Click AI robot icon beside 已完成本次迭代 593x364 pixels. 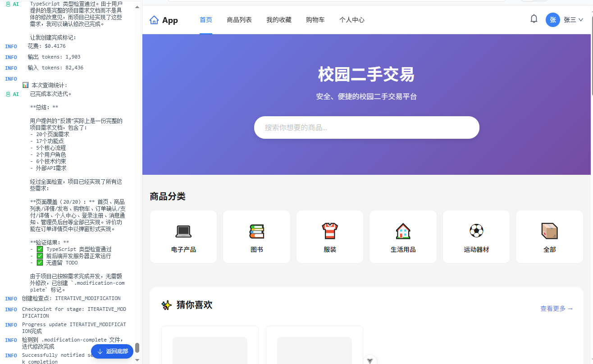pyautogui.click(x=8, y=94)
